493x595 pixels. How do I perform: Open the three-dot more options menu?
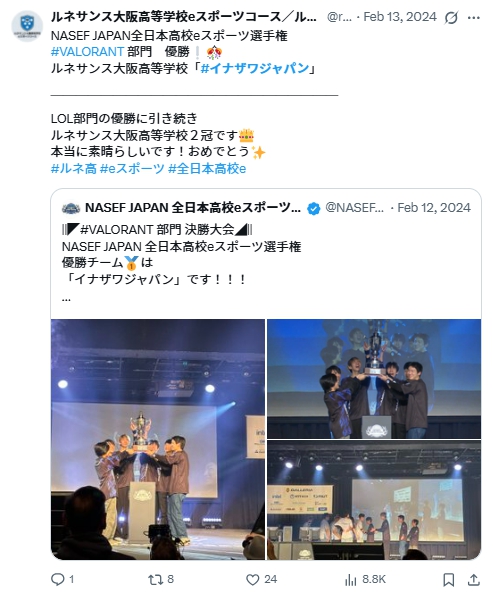pyautogui.click(x=474, y=17)
